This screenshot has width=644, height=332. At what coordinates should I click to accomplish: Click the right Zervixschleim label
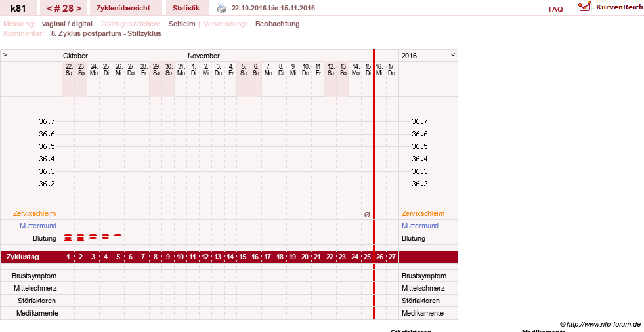click(423, 213)
